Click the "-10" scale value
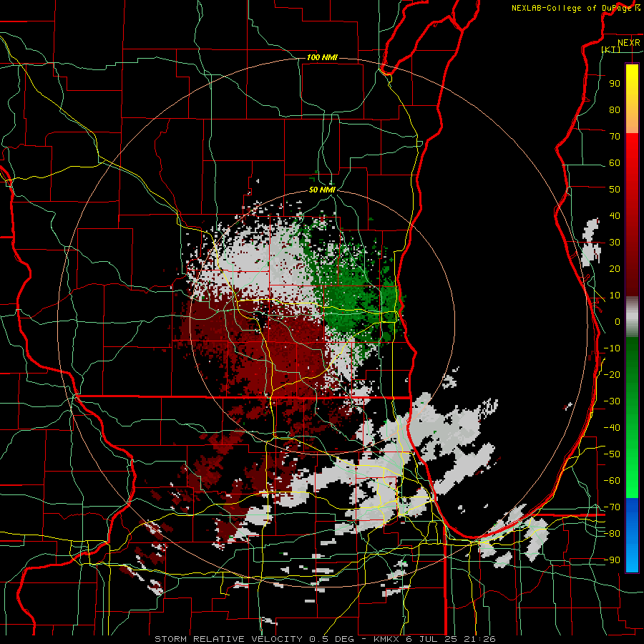Screen dimensions: 644x644 click(x=612, y=348)
